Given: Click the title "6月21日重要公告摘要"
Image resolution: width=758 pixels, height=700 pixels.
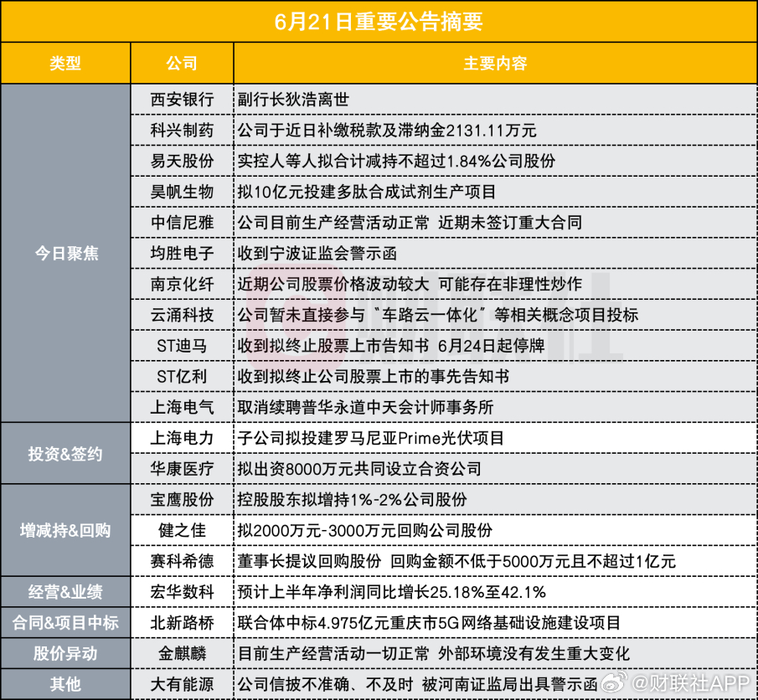Looking at the screenshot, I should [379, 22].
